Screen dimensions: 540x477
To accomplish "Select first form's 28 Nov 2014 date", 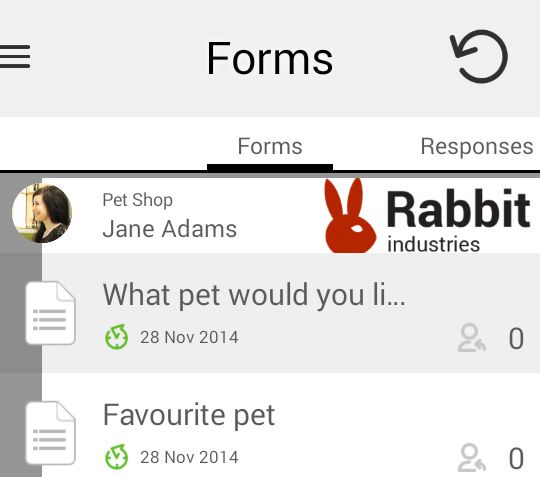I will point(189,337).
